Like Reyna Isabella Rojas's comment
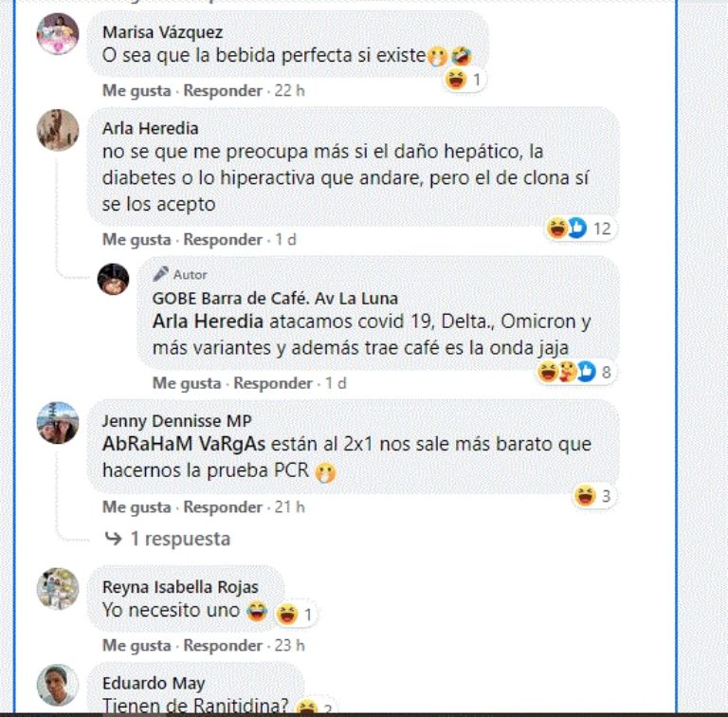 [x=136, y=645]
